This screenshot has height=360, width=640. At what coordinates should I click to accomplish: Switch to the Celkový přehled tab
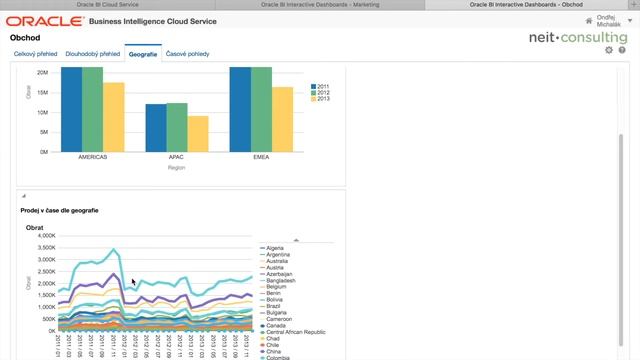pos(36,54)
